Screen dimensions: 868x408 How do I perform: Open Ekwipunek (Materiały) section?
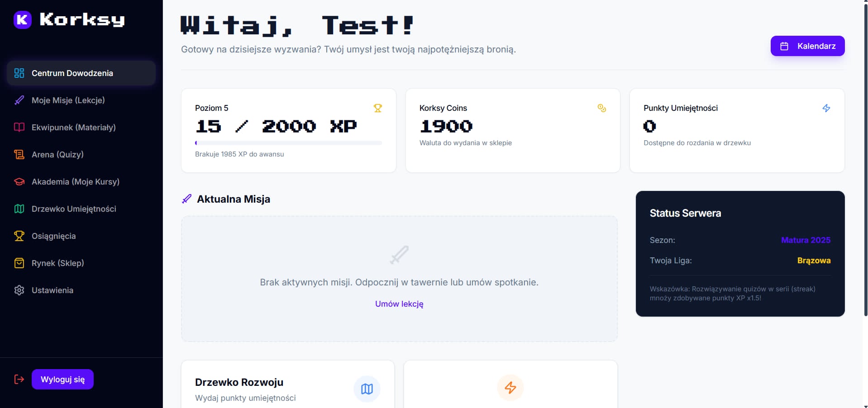tap(81, 128)
